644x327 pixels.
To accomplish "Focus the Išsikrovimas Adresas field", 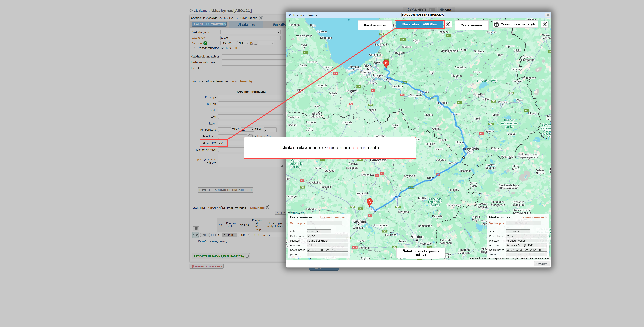I will pyautogui.click(x=526, y=245).
